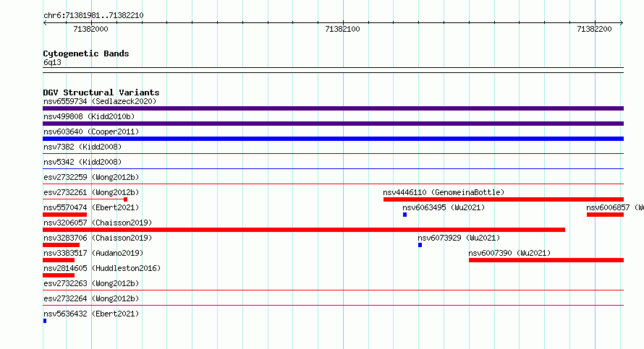The height and width of the screenshot is (349, 644).
Task: Click esv2732259 (Wong2012b) label
Action: click(x=91, y=177)
